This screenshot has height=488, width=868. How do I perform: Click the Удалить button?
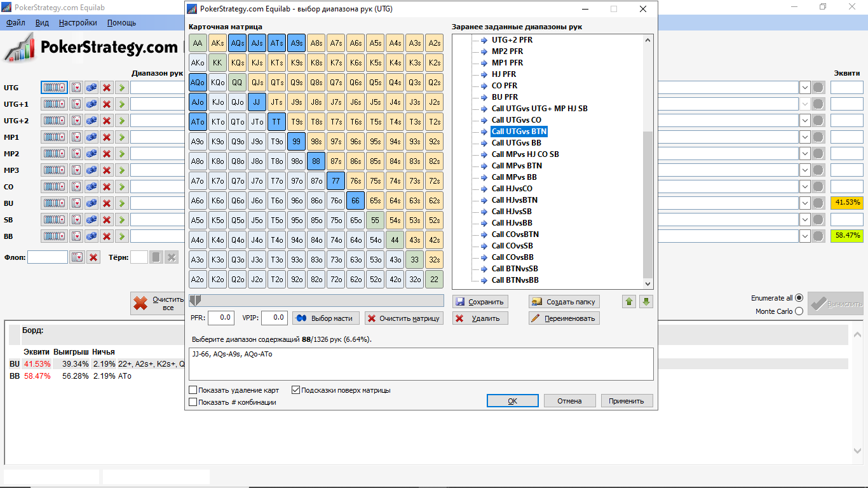point(480,318)
